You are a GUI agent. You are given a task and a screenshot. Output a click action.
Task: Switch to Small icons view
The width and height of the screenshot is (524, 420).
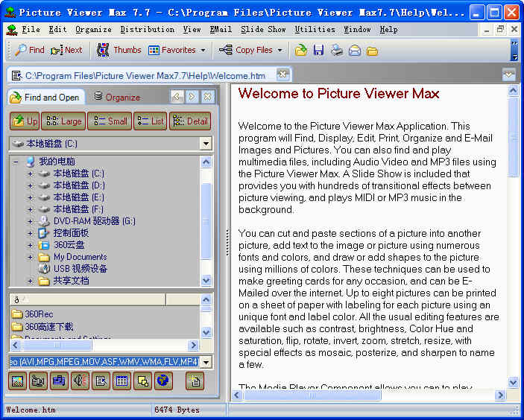[110, 121]
